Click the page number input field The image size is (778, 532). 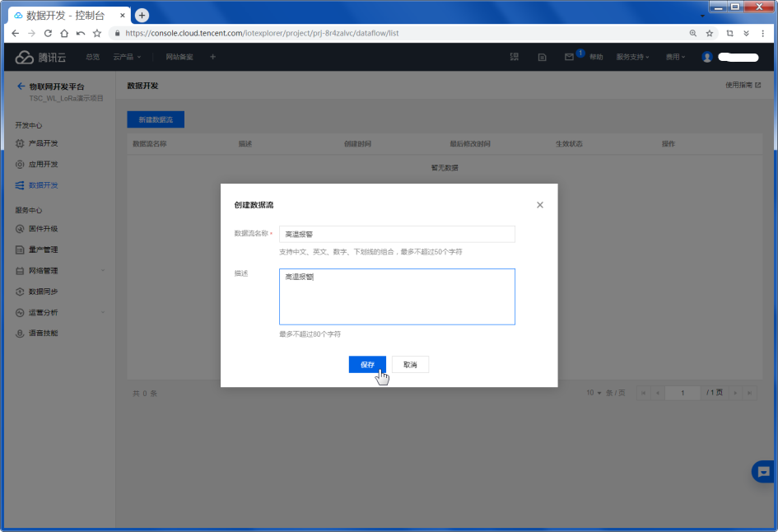tap(682, 393)
